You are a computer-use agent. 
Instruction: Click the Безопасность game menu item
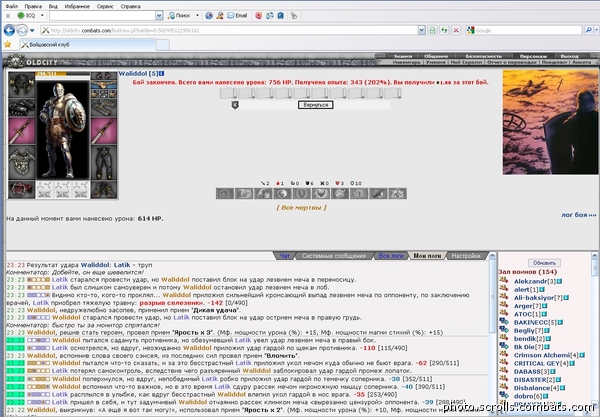[x=483, y=56]
